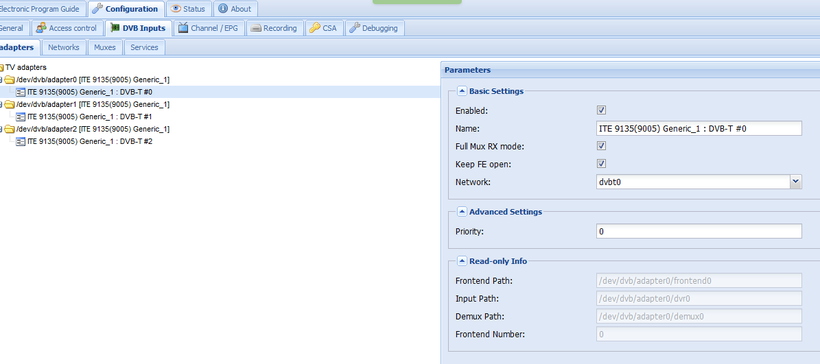Select /dev/dvb/adapter0 tree node
Viewport: 820px width, 364px height.
tap(93, 80)
